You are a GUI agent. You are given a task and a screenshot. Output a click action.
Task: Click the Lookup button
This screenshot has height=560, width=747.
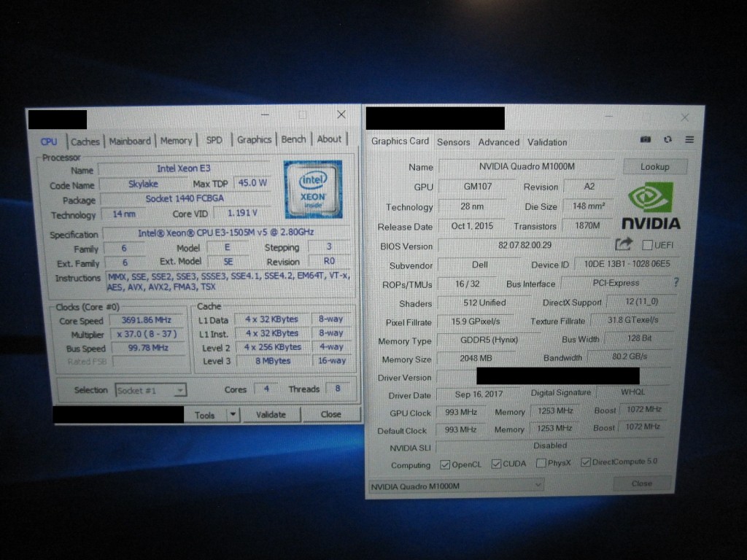pos(655,167)
